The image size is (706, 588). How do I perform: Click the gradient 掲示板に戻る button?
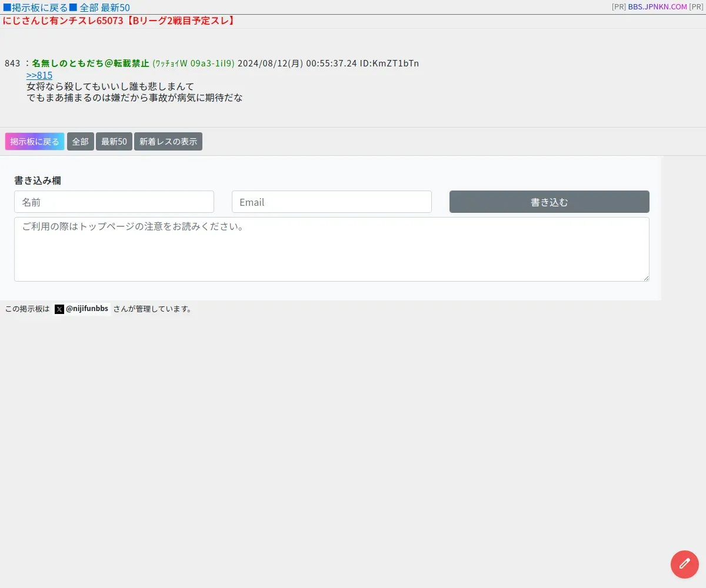(x=35, y=142)
